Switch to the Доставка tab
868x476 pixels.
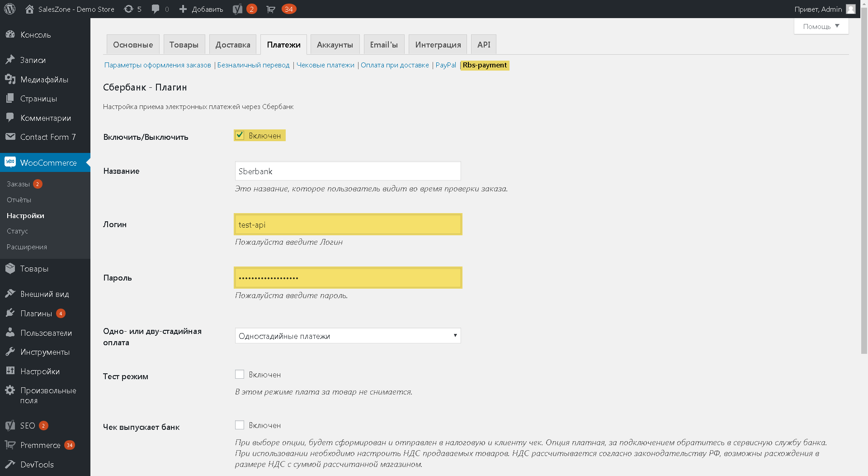[x=233, y=44]
